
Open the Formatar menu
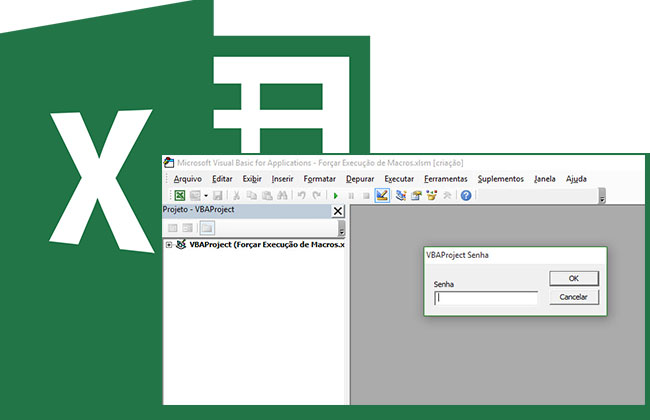point(319,179)
